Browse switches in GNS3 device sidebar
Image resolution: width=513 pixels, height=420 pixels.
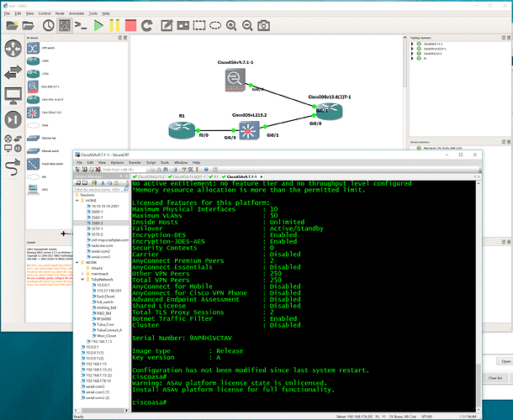pos(13,72)
